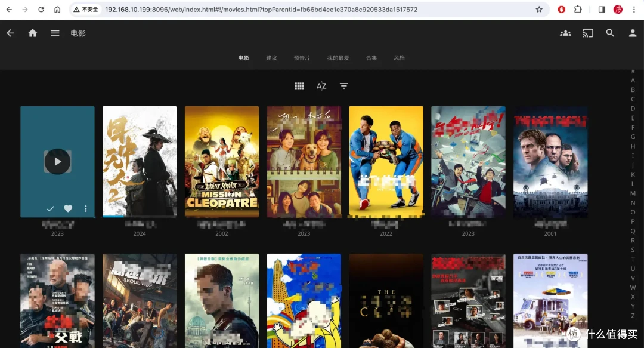Reload the page in the browser

point(41,10)
